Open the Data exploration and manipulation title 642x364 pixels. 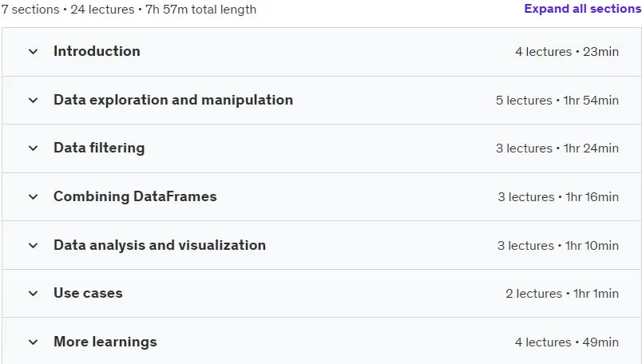pos(173,100)
